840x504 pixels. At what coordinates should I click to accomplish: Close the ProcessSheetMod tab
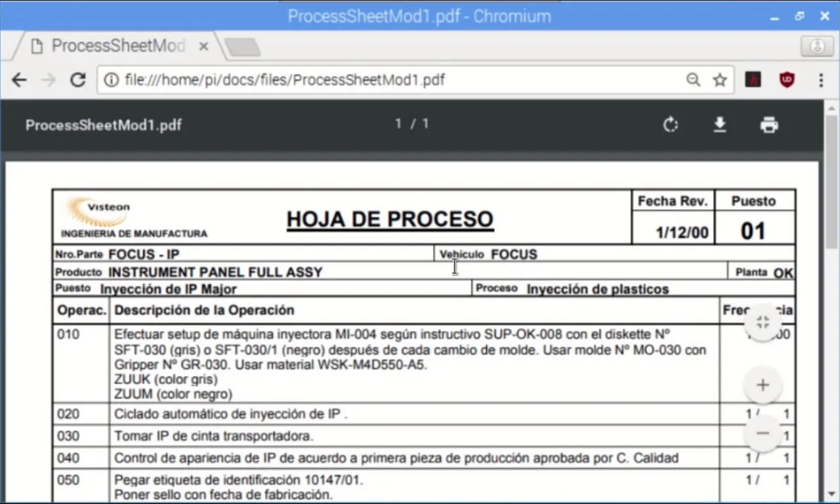coord(203,47)
